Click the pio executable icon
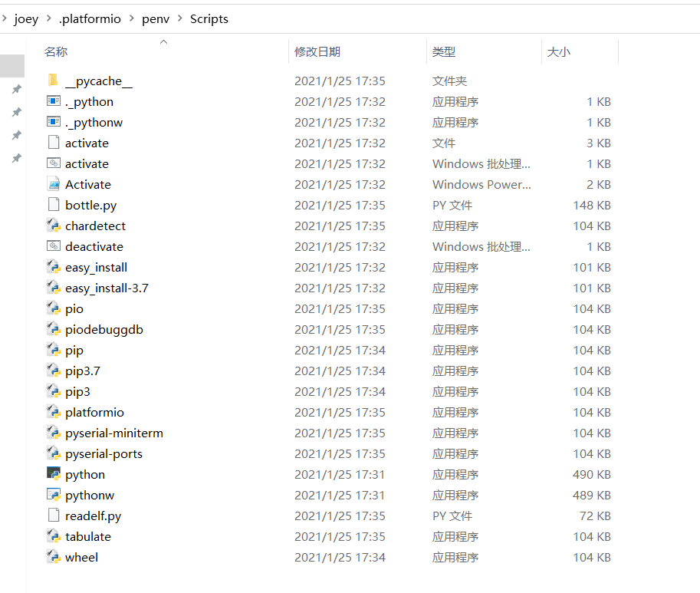The width and height of the screenshot is (700, 593). pyautogui.click(x=53, y=308)
